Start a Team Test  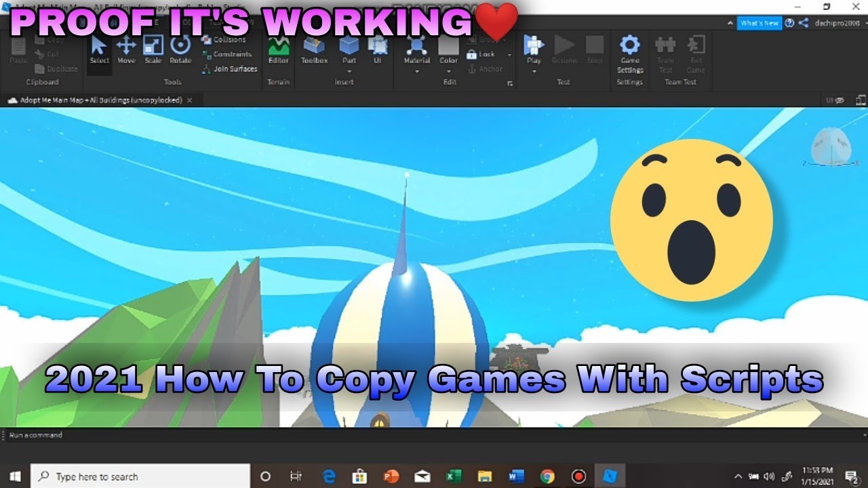pyautogui.click(x=665, y=54)
